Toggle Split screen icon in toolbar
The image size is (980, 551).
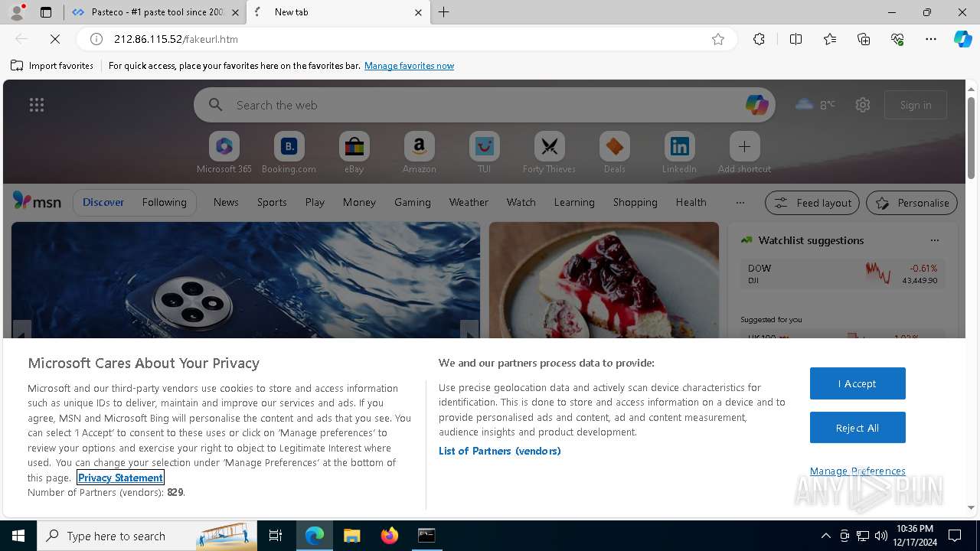(795, 39)
